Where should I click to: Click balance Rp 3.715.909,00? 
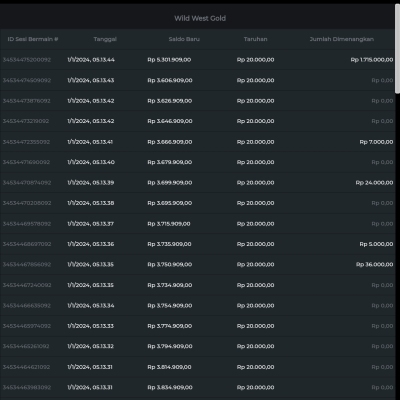(x=169, y=224)
